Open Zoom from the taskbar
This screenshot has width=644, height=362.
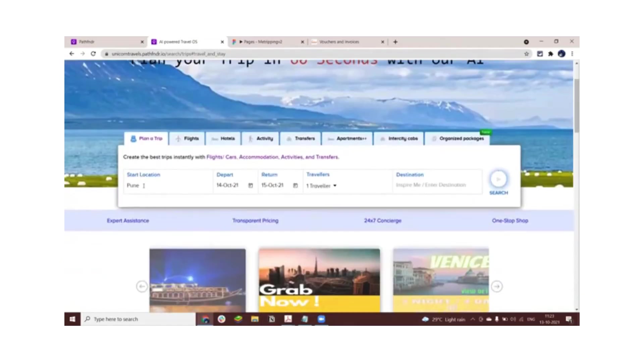[321, 319]
